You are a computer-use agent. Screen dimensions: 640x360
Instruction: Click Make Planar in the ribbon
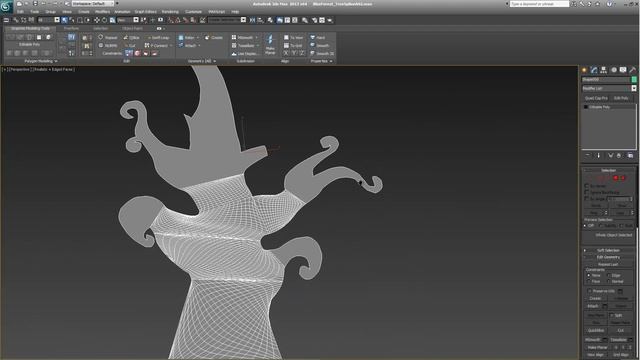point(270,45)
